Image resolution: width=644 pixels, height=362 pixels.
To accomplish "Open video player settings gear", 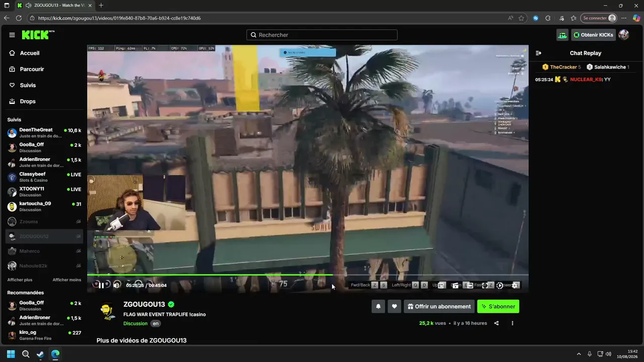I will (515, 285).
